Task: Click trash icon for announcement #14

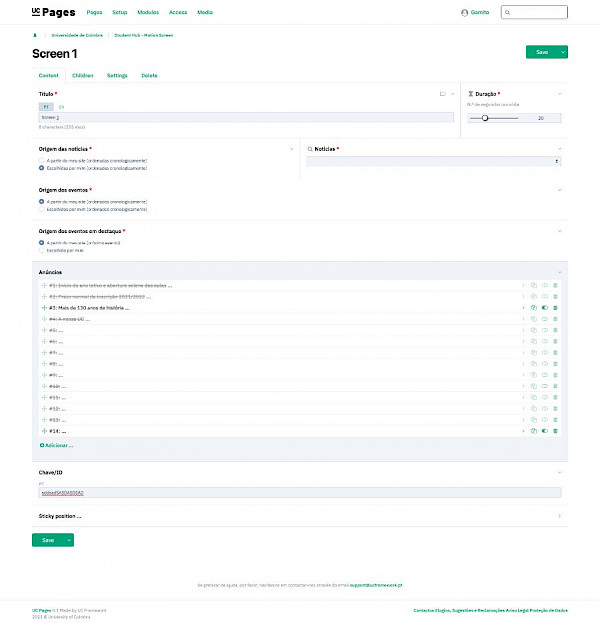Action: [556, 431]
